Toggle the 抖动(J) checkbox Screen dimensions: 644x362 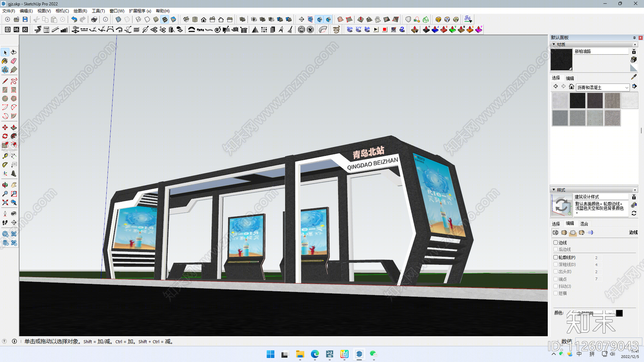click(x=556, y=286)
